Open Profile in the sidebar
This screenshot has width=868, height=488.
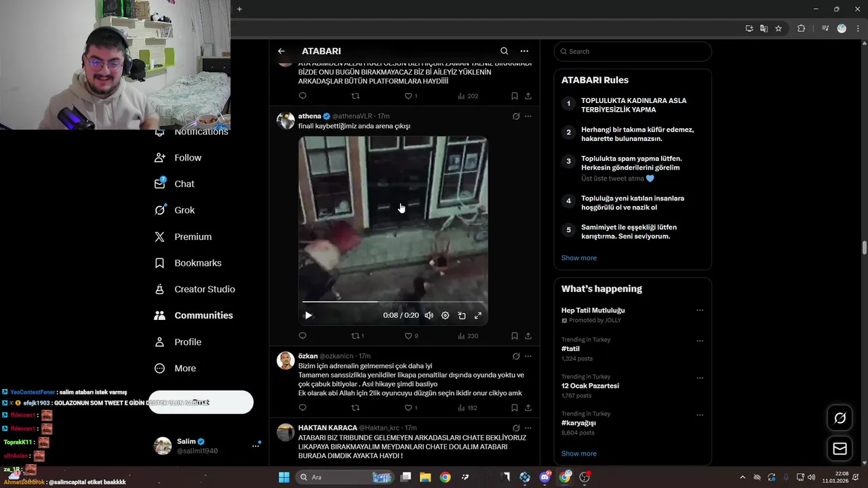[x=178, y=342]
